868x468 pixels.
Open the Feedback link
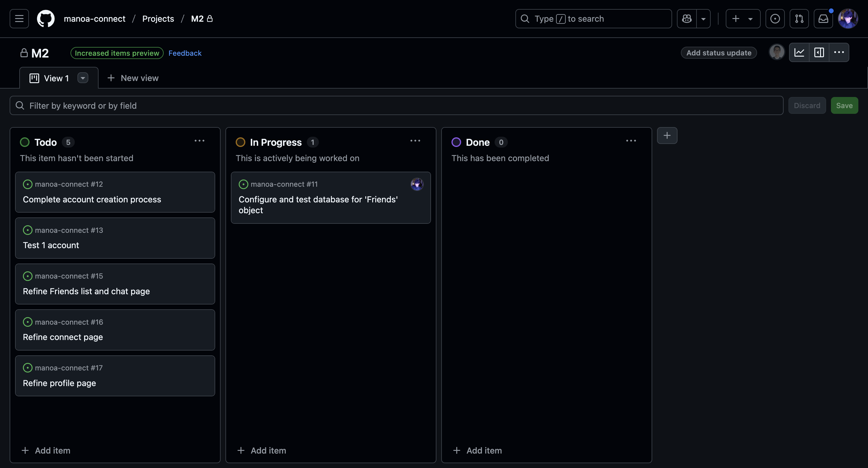tap(185, 53)
